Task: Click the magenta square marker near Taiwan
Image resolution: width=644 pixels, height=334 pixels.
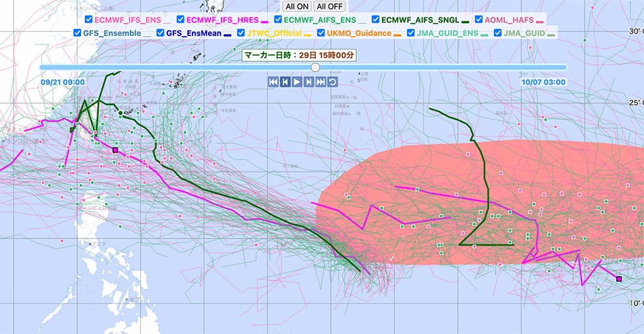Action: [x=115, y=150]
